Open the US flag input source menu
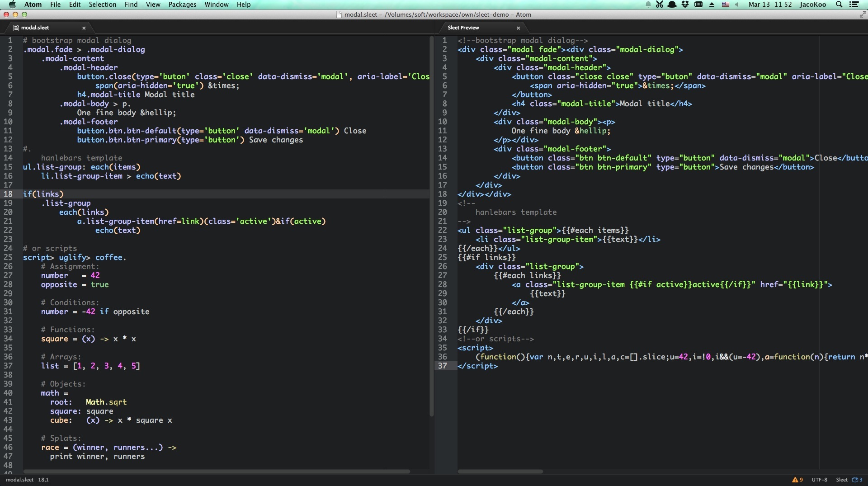Viewport: 868px width, 486px height. (x=725, y=5)
